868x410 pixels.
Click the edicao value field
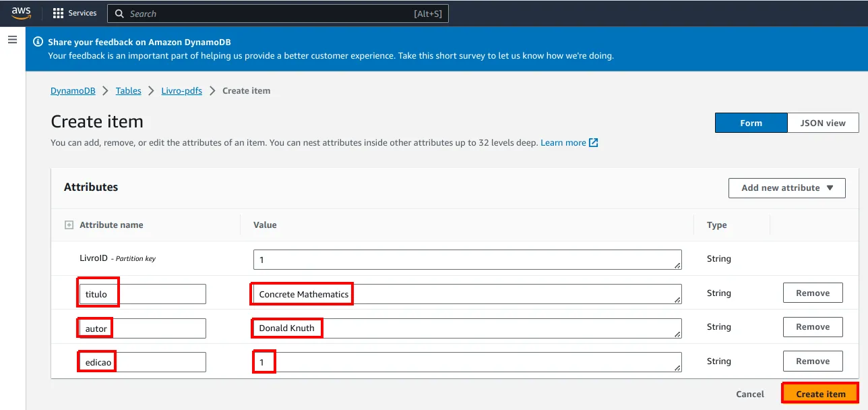point(468,362)
